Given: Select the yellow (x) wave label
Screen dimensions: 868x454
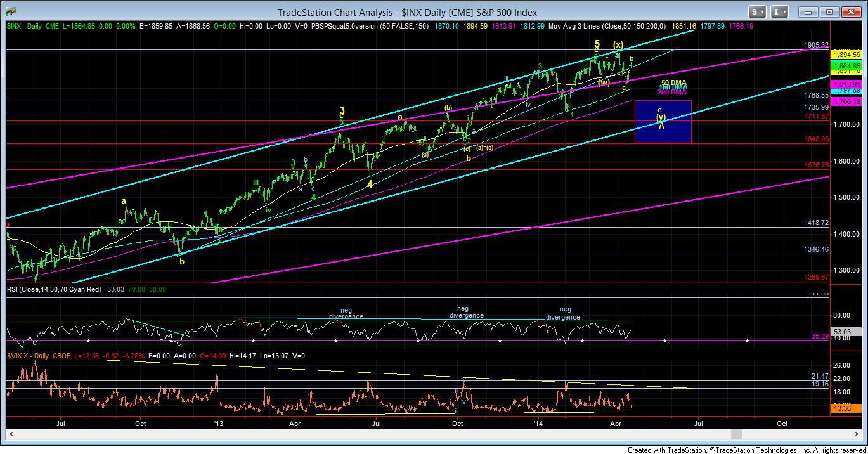Looking at the screenshot, I should (619, 45).
